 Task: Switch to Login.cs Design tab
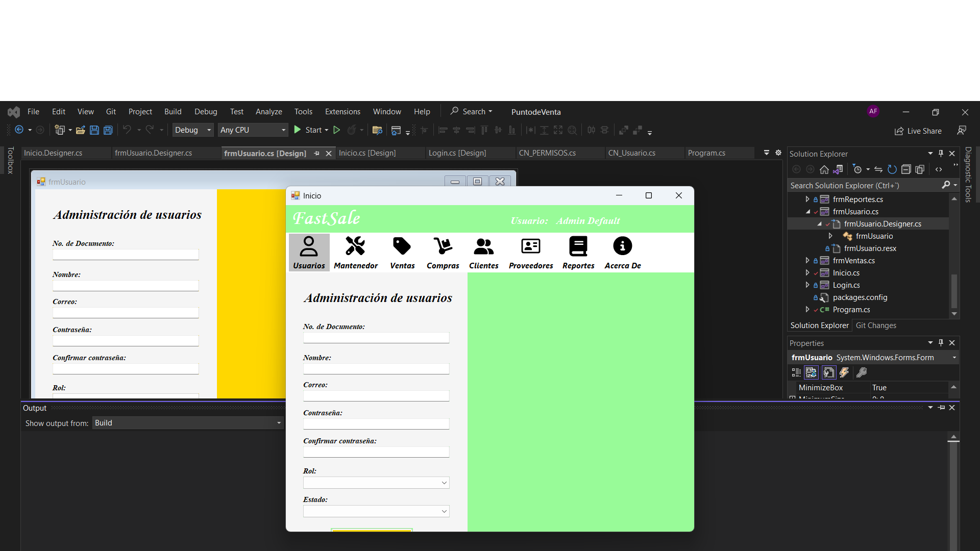(458, 153)
